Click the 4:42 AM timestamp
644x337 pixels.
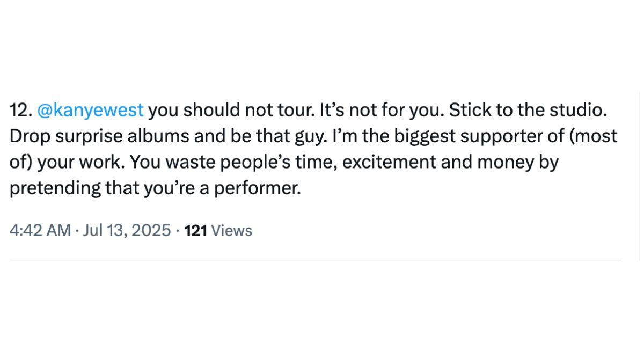[x=40, y=231]
